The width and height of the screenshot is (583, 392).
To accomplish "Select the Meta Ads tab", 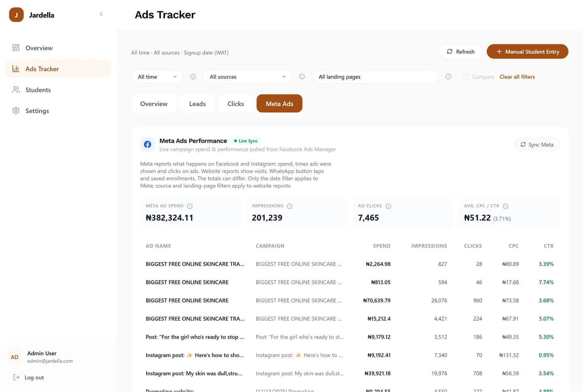I will click(279, 104).
